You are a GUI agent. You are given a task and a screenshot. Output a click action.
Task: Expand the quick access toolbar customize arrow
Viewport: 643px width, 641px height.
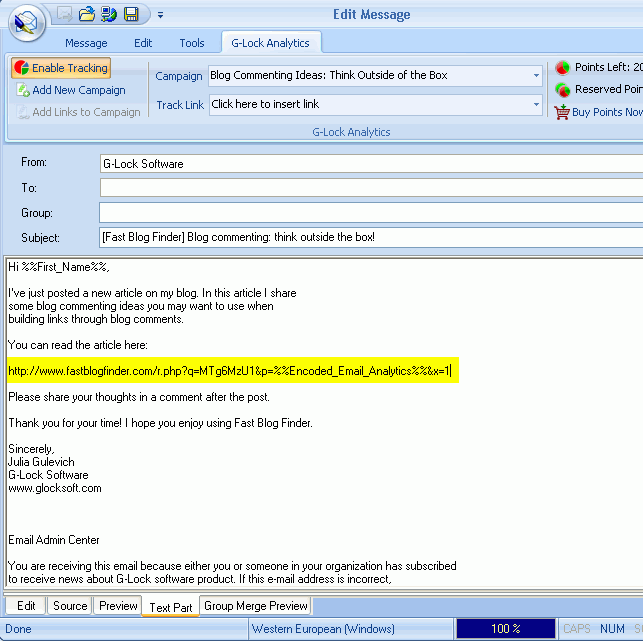[160, 15]
